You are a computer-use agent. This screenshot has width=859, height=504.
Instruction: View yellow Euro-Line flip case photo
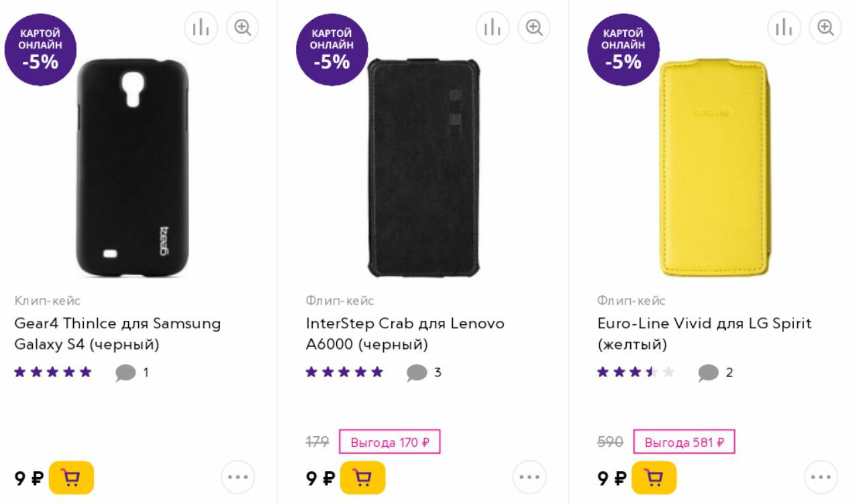(713, 168)
